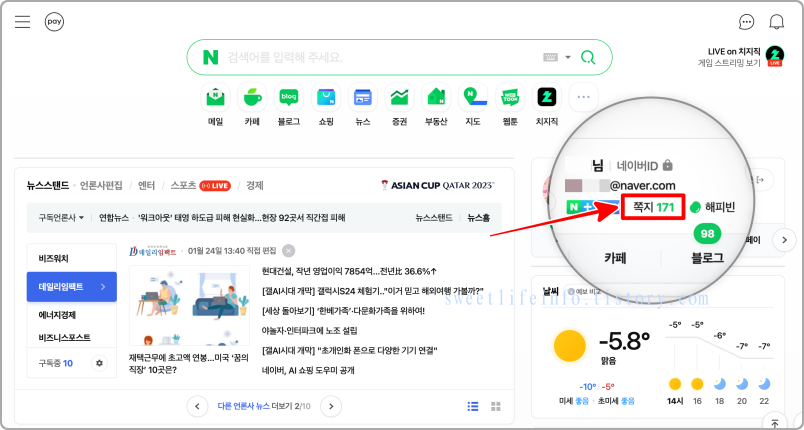Open newsstand settings gear
The image size is (804, 430).
[99, 363]
